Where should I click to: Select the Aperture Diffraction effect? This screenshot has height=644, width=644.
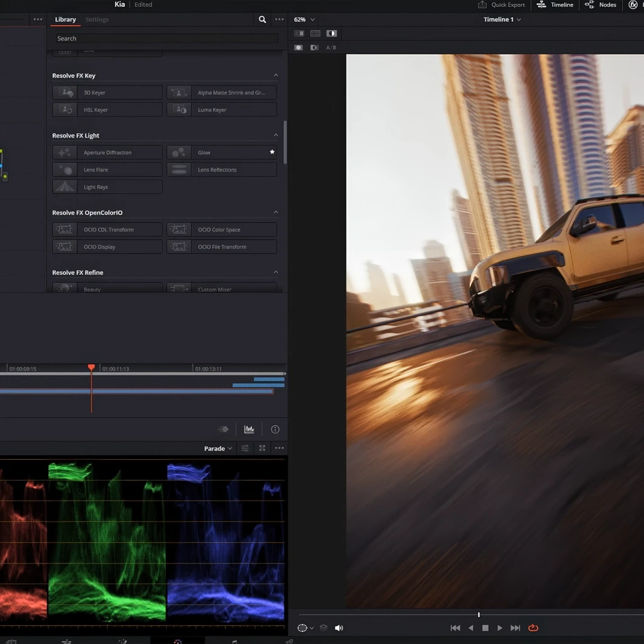pos(108,153)
